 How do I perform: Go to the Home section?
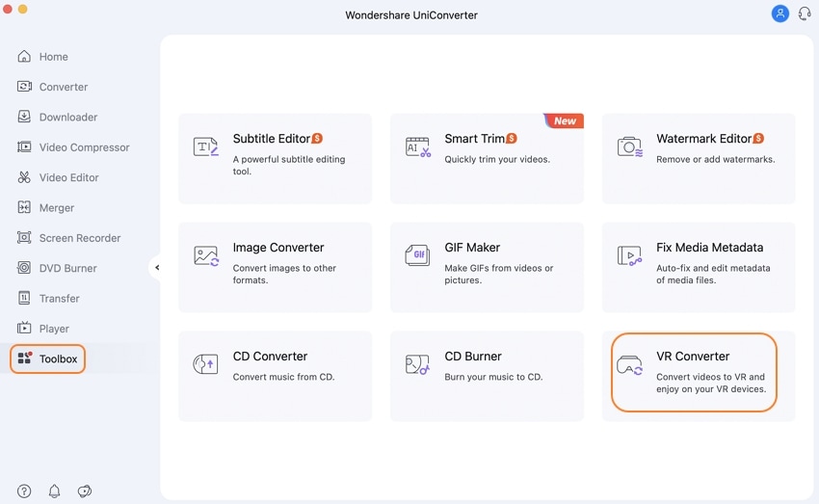tap(54, 57)
